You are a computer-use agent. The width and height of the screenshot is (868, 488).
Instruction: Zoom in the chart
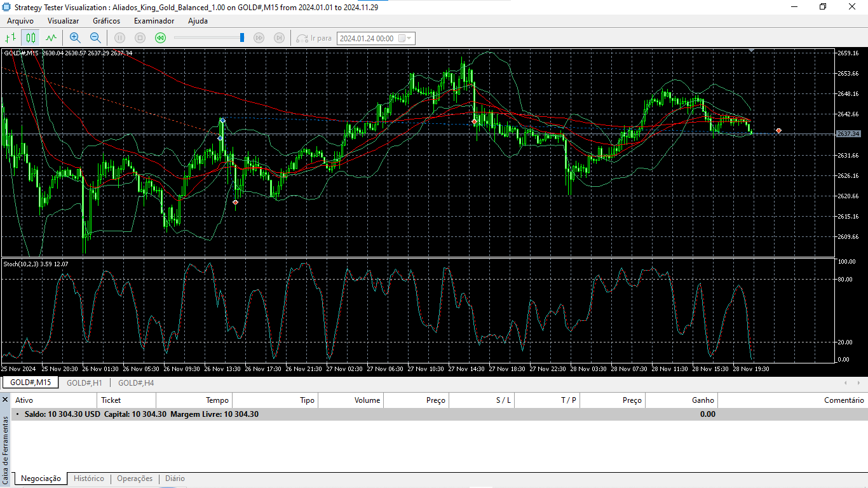(75, 38)
